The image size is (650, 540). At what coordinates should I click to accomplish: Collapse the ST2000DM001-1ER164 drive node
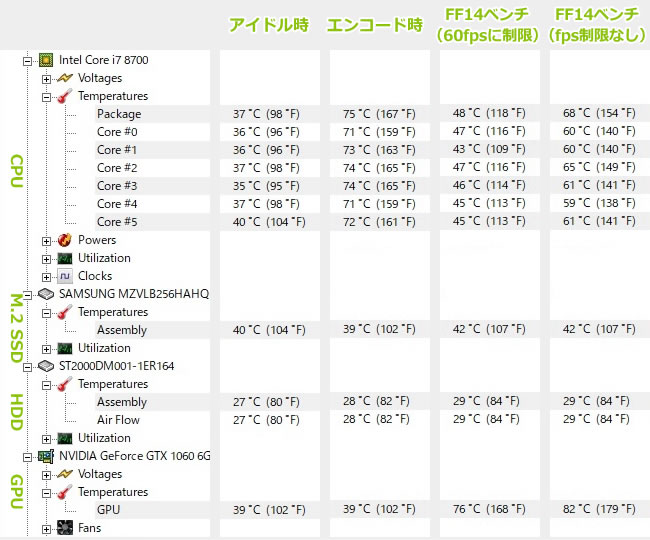(x=27, y=367)
